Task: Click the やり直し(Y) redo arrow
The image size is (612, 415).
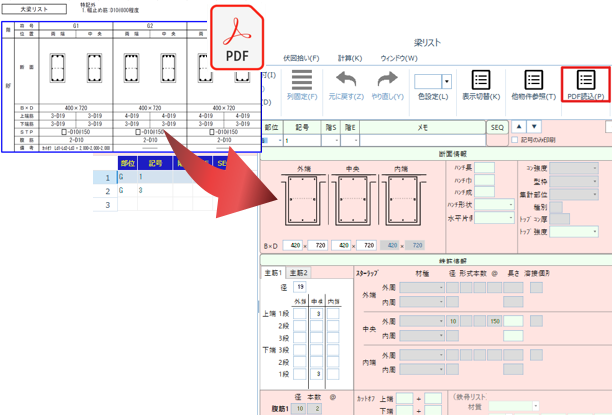Action: point(388,79)
